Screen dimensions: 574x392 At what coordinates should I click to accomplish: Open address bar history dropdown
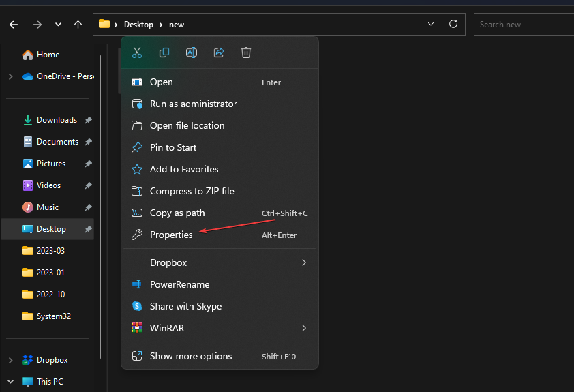[x=431, y=24]
